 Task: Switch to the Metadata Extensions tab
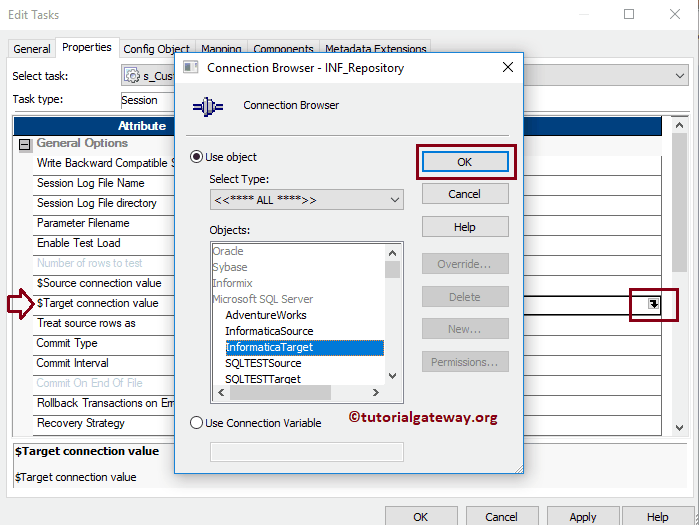pos(376,49)
